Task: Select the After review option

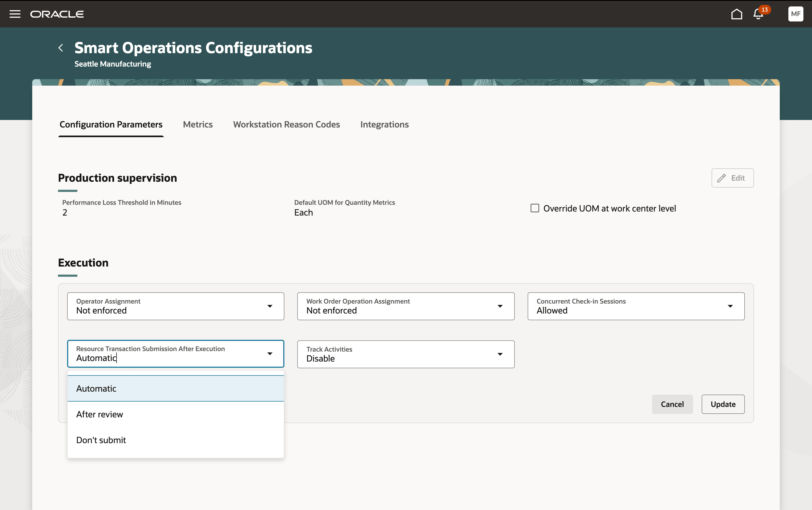Action: click(x=99, y=414)
